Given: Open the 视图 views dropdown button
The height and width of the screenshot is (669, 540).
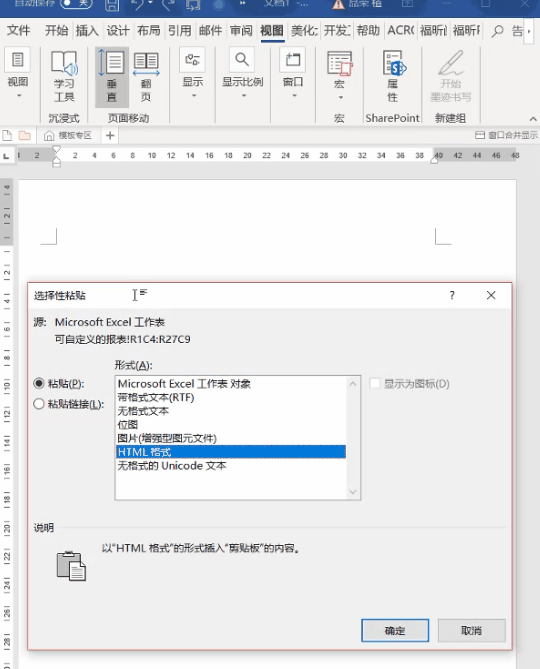Looking at the screenshot, I should point(18,74).
